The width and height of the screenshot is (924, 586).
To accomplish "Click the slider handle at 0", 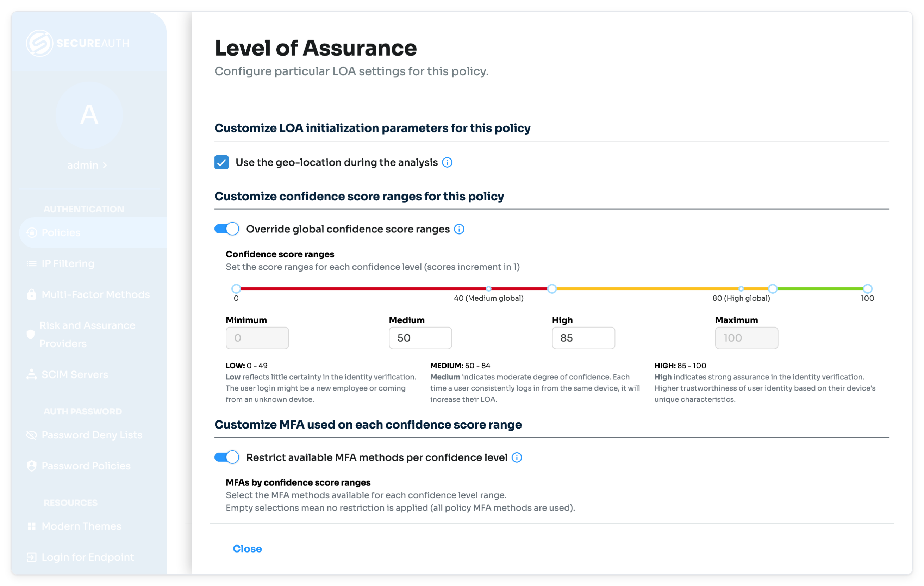I will (236, 288).
